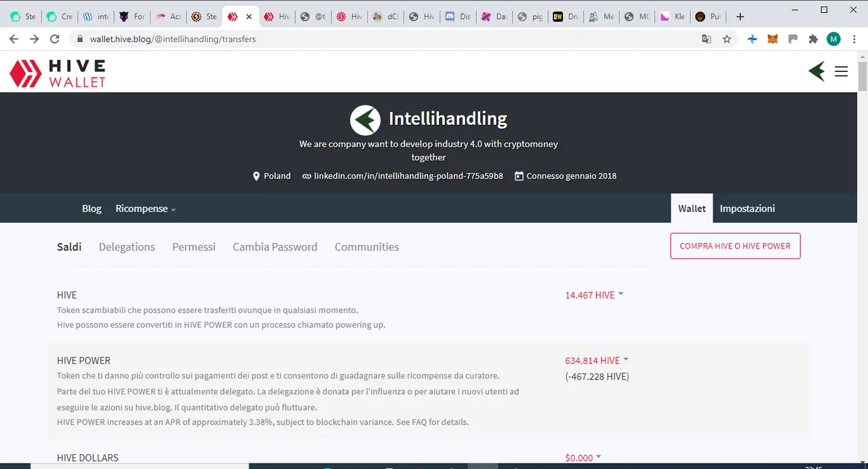
Task: Click the scrollbar up arrow
Action: pos(863,56)
